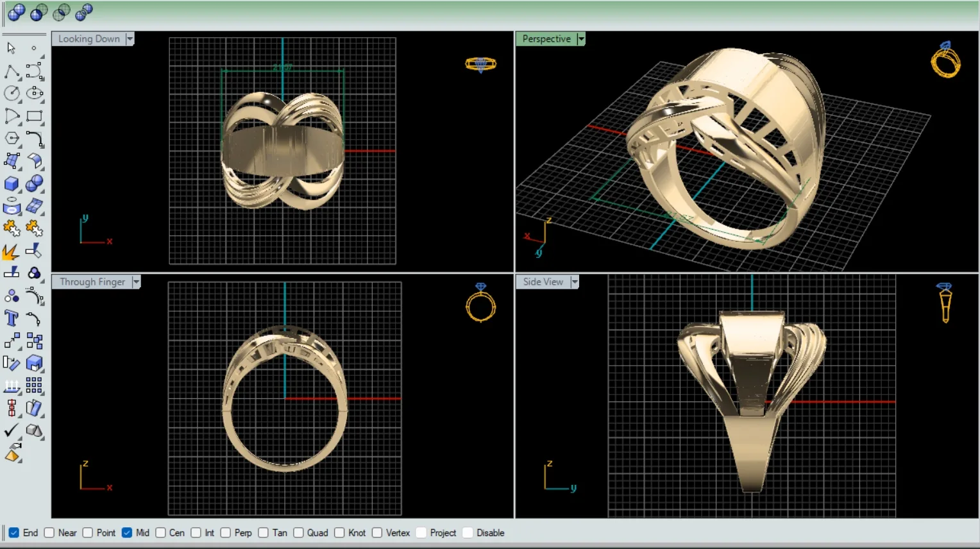980x549 pixels.
Task: Enable the Point object snap
Action: [88, 533]
